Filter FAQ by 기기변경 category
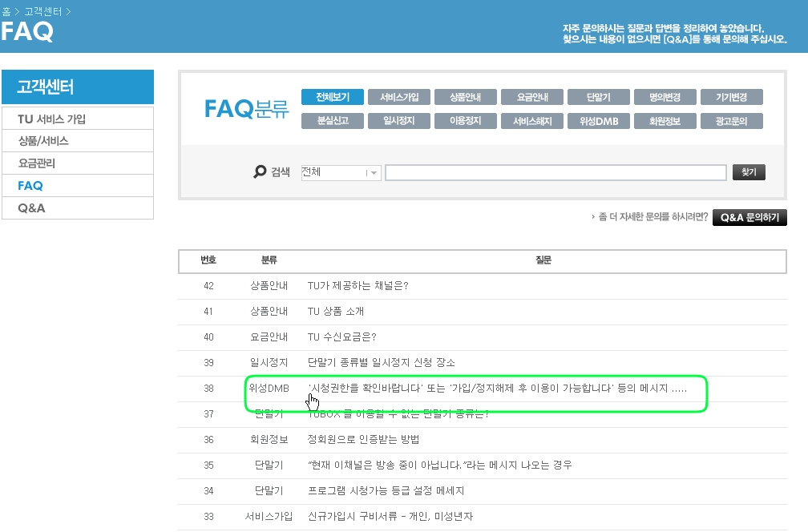Image resolution: width=808 pixels, height=532 pixels. [x=731, y=97]
